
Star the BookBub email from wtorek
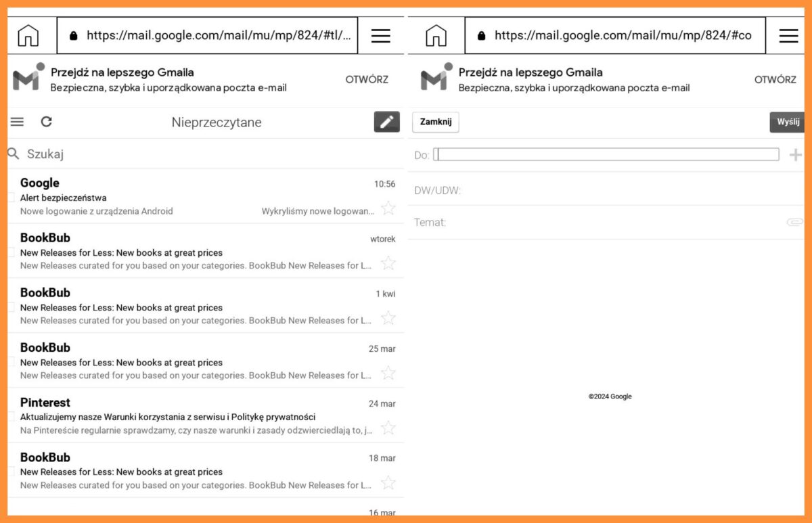pyautogui.click(x=388, y=263)
